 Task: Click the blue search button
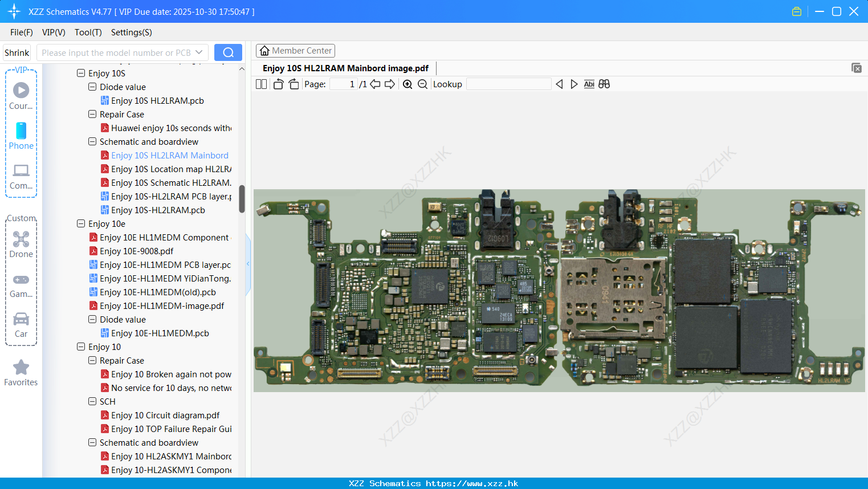coord(228,52)
